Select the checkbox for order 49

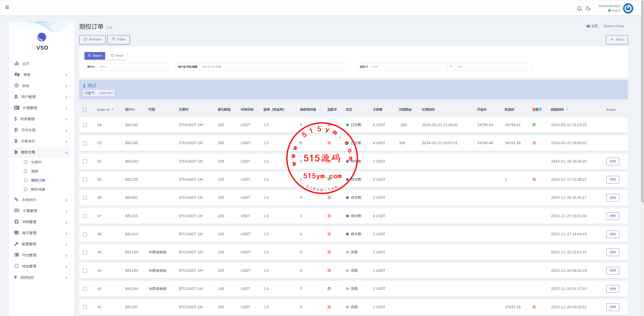85,198
